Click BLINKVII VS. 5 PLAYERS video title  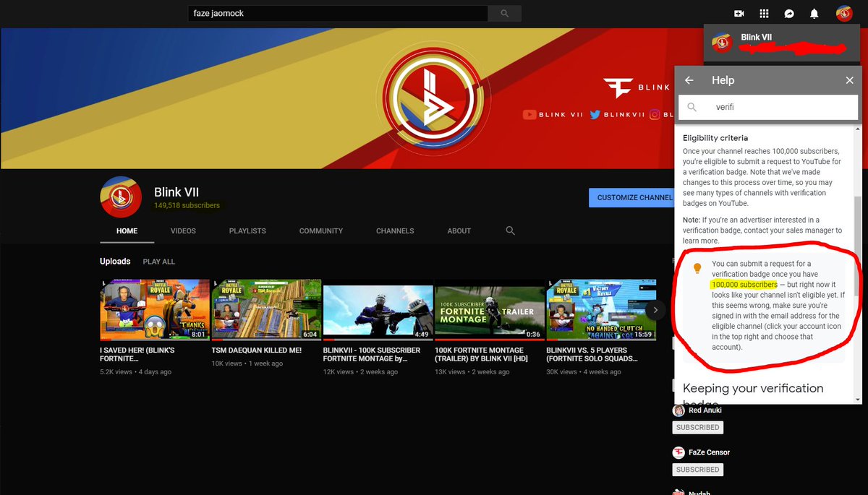point(592,354)
